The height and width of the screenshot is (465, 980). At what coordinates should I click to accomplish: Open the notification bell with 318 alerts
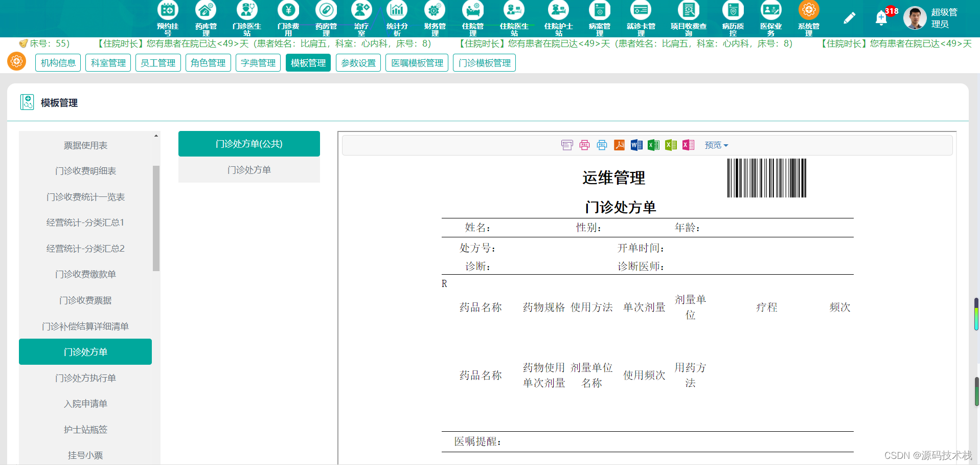(x=881, y=17)
